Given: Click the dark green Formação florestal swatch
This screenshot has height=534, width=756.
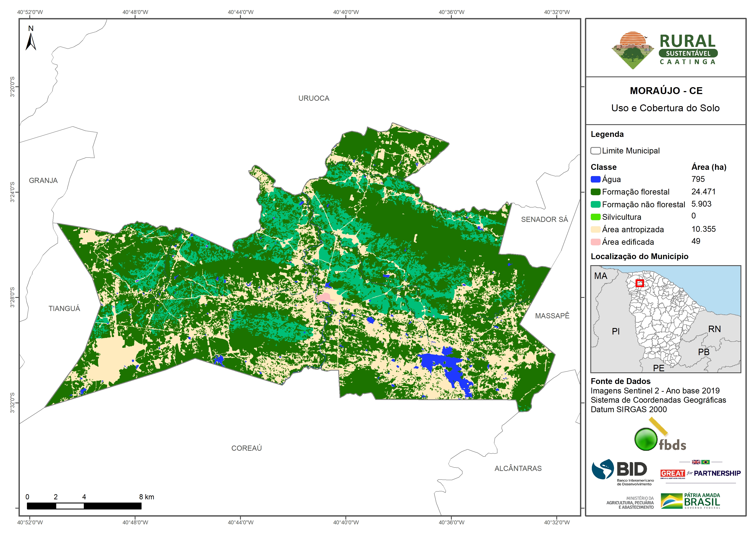Looking at the screenshot, I should coord(595,192).
